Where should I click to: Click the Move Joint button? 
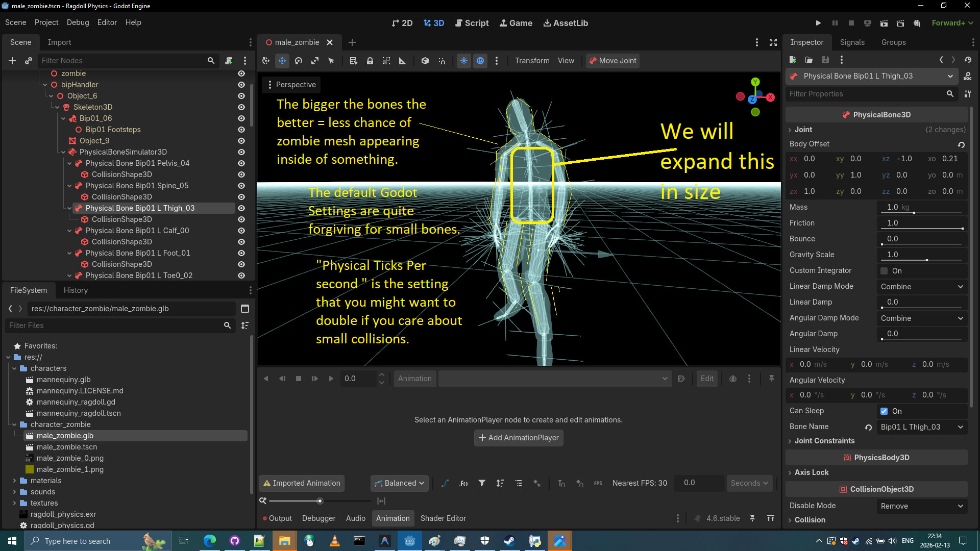tap(612, 61)
